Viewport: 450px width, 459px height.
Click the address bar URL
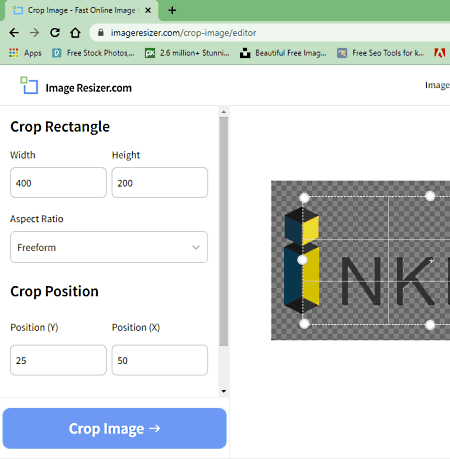[x=183, y=33]
